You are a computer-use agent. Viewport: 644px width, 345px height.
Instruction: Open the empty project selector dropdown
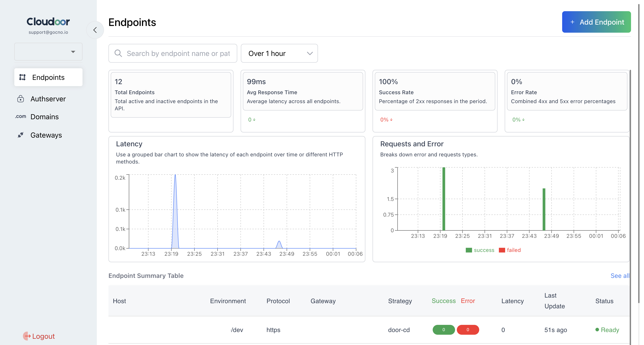[48, 52]
